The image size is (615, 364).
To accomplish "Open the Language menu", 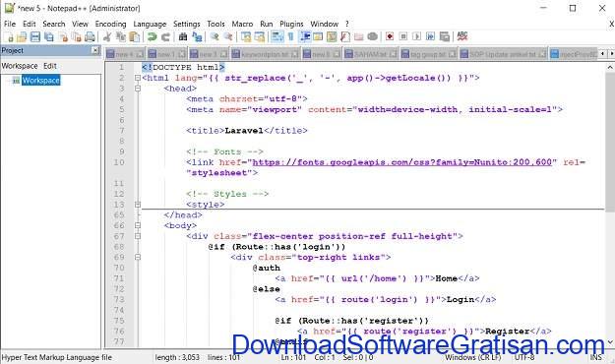I will [150, 24].
